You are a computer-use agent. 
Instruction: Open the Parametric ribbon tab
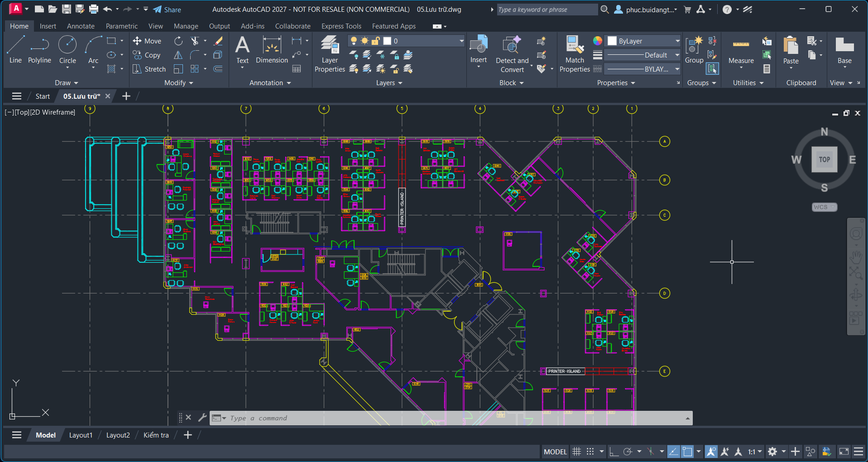[x=121, y=26]
